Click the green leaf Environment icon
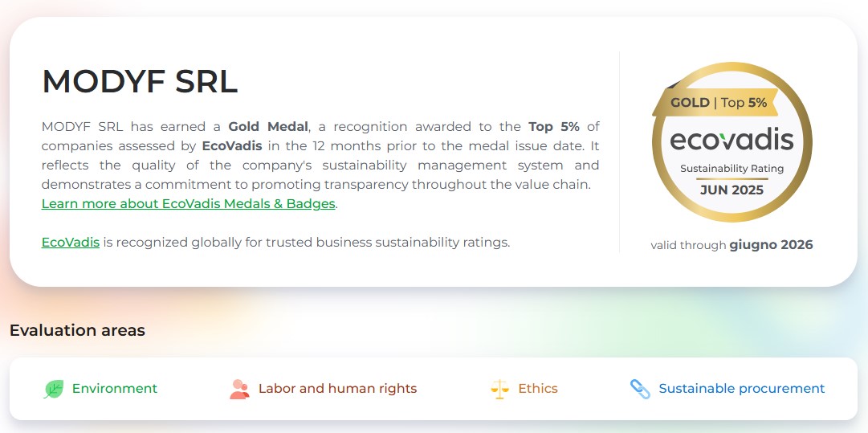Image resolution: width=868 pixels, height=433 pixels. (x=54, y=389)
